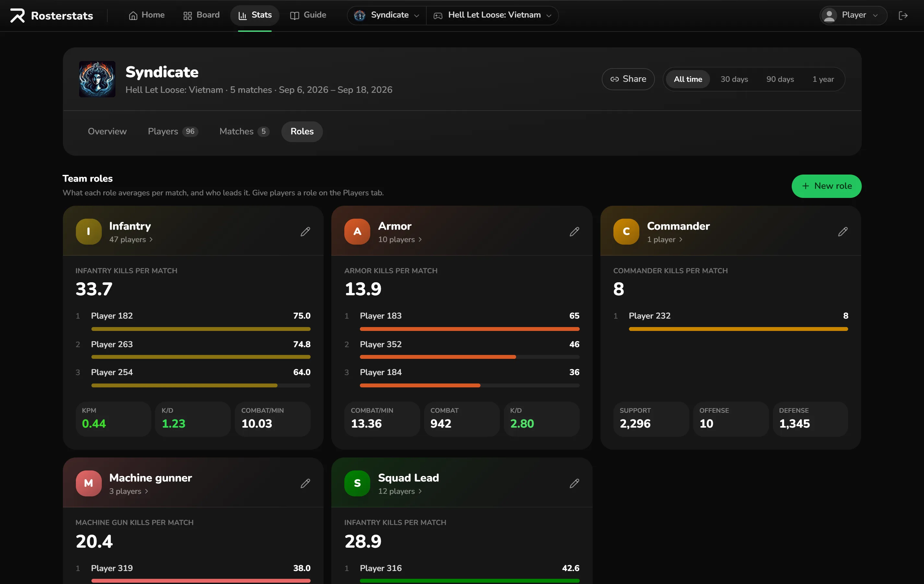Click the Player 254 progress bar

tap(201, 385)
